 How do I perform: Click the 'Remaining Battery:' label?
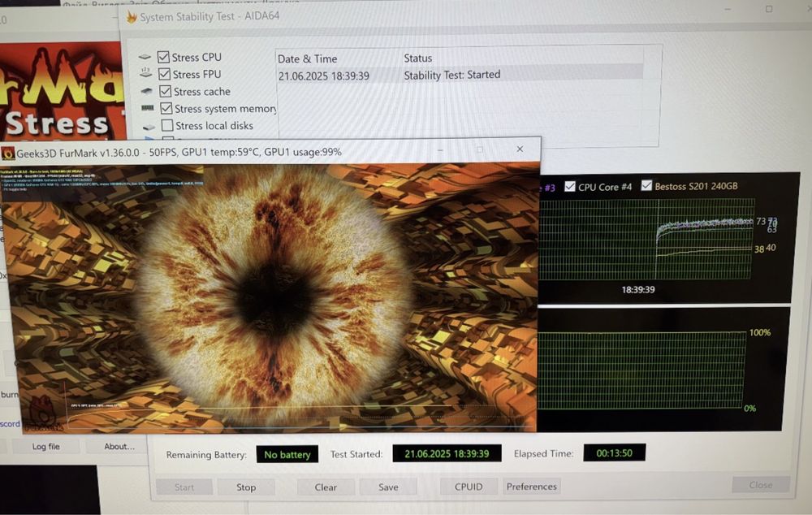coord(206,454)
